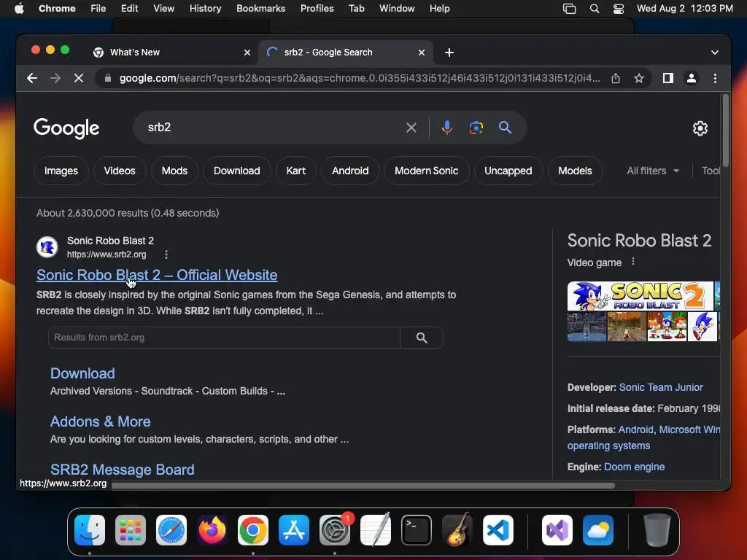Screen dimensions: 747x560
Task: Filter results by Images
Action: point(61,171)
